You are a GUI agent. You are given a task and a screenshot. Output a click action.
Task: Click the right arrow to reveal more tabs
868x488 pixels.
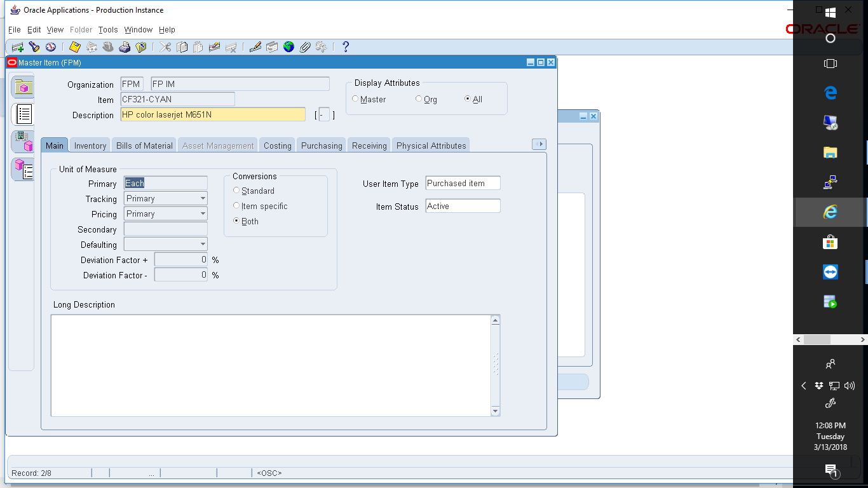pyautogui.click(x=539, y=144)
